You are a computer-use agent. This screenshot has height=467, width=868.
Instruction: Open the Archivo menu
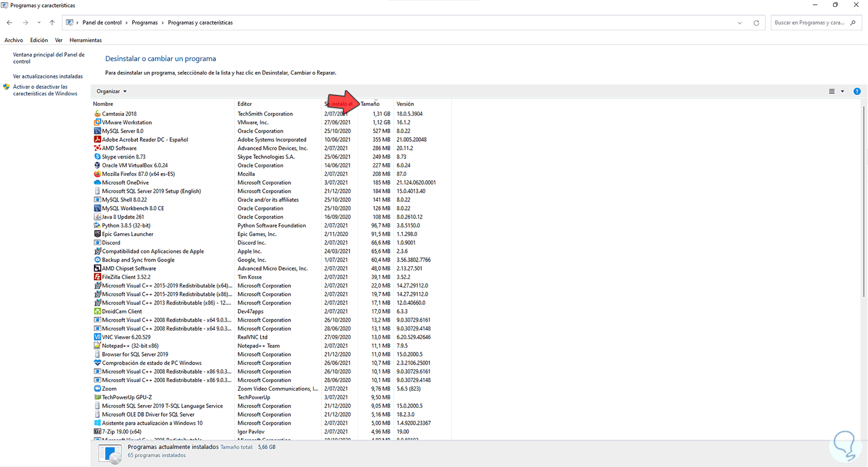point(14,41)
